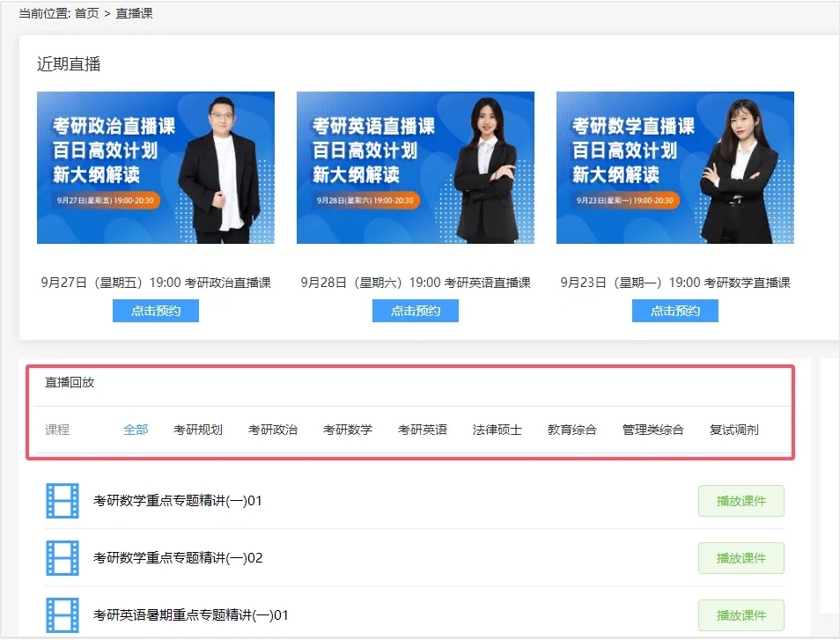
Task: Click film icon beside 考研数学重点专题精讲(一)02
Action: pos(63,558)
